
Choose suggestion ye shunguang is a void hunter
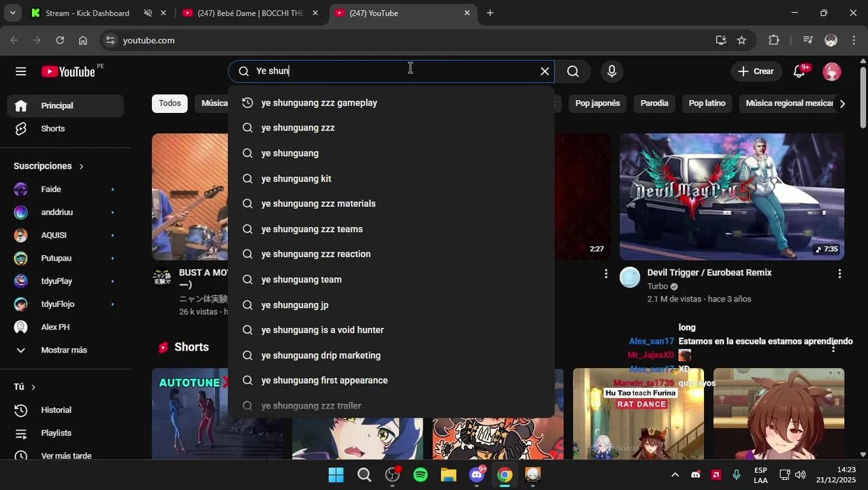(391, 330)
